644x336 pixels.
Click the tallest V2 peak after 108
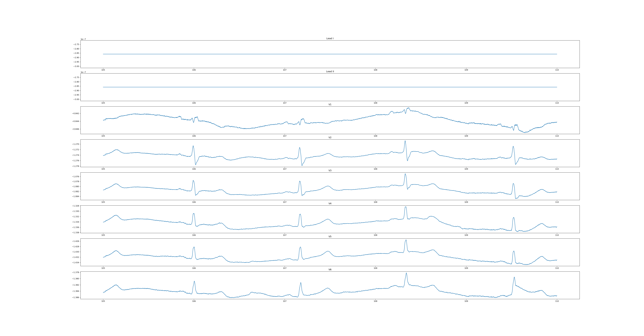point(405,141)
